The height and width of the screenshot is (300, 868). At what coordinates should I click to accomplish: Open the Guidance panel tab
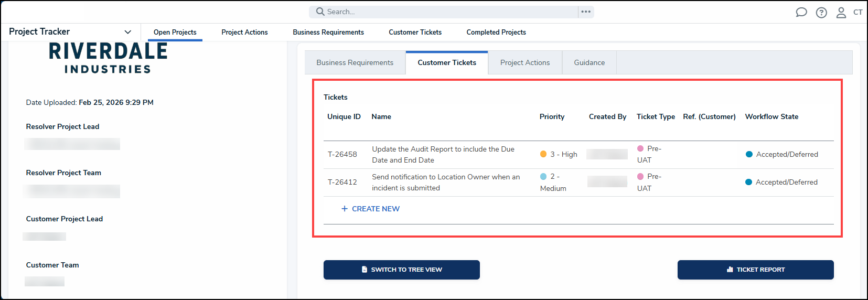(x=590, y=62)
